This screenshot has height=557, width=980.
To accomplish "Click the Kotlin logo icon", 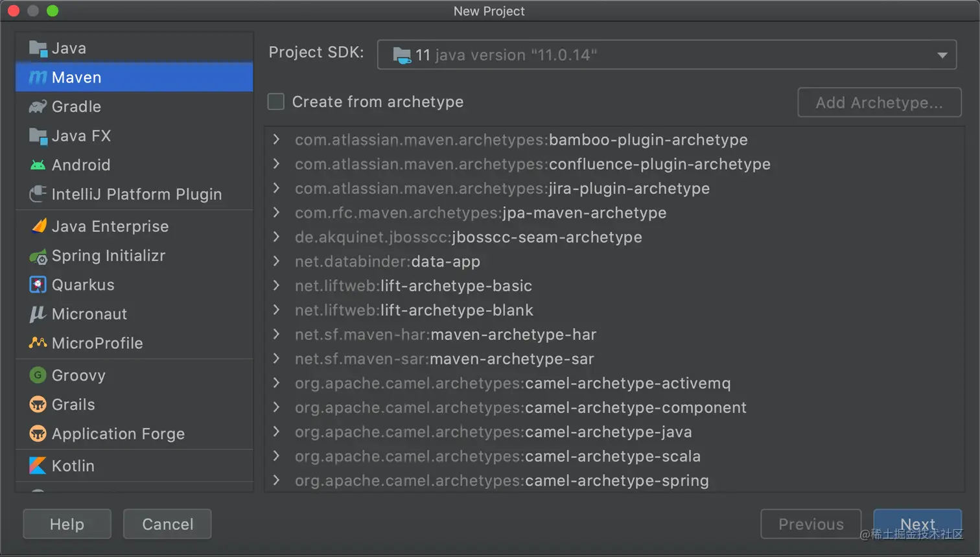I will (x=38, y=466).
